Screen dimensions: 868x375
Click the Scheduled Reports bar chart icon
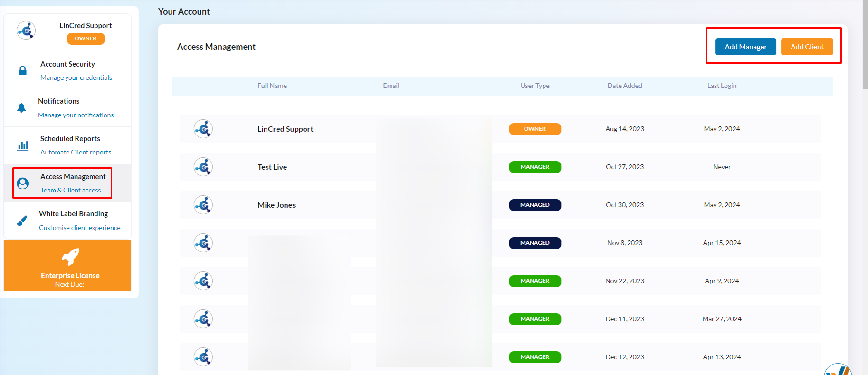pos(22,145)
